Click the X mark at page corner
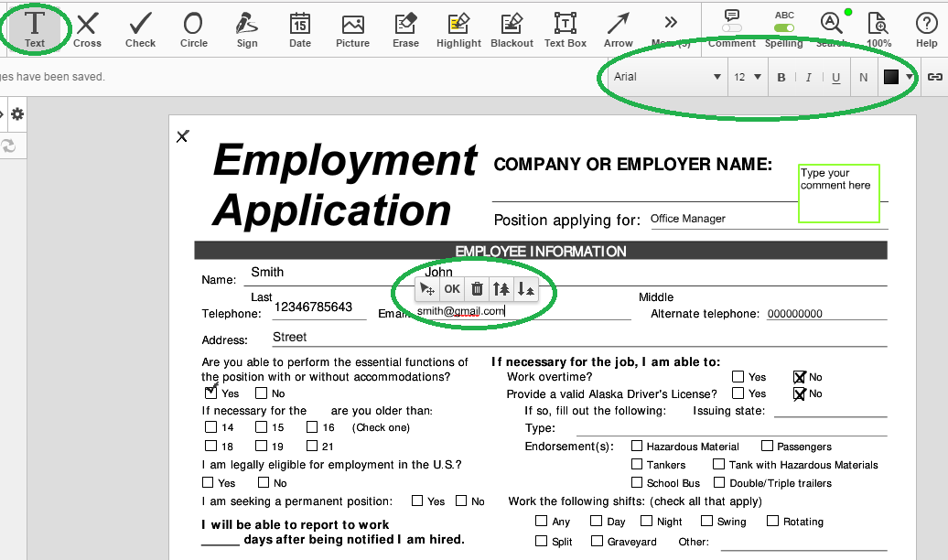The width and height of the screenshot is (948, 560). pos(183,136)
